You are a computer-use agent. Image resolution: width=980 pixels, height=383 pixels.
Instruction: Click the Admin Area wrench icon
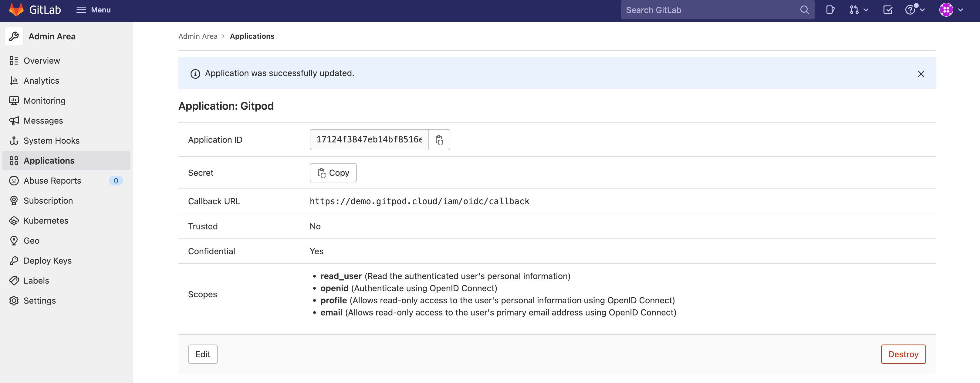pyautogui.click(x=14, y=36)
